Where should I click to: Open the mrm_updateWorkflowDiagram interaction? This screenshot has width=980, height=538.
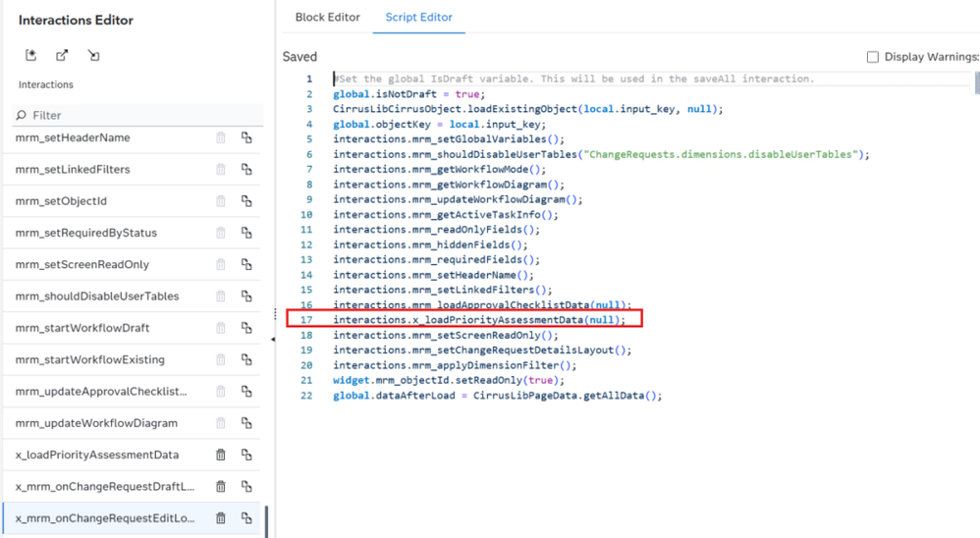pos(96,423)
